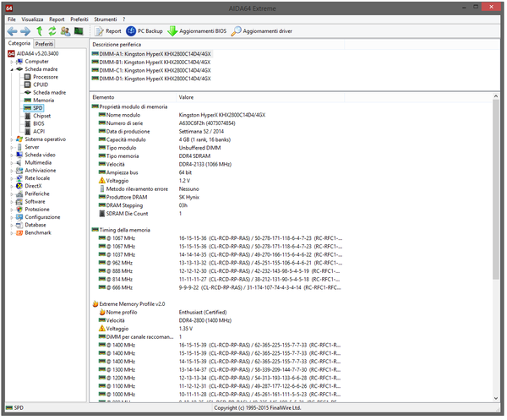Select the DIMM-B1 Kingston HyperX module
Screen dimensions: 507x420
151,62
